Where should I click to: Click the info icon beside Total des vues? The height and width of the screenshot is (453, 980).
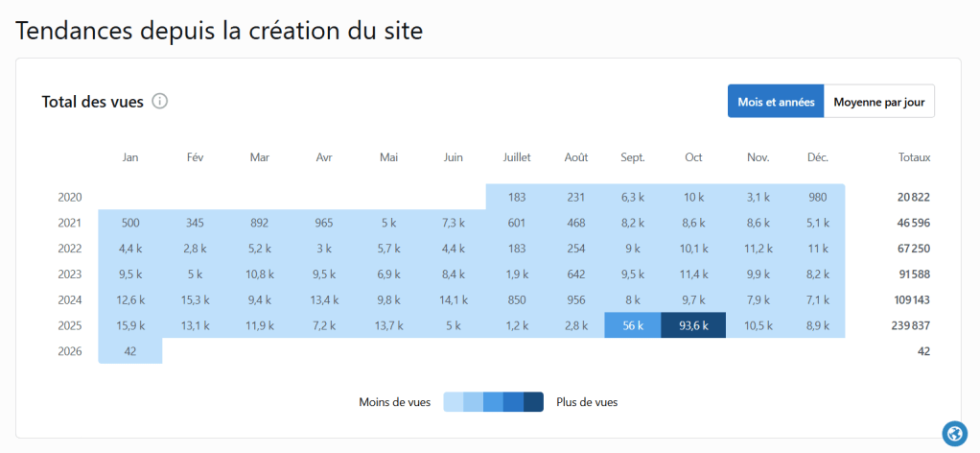160,101
